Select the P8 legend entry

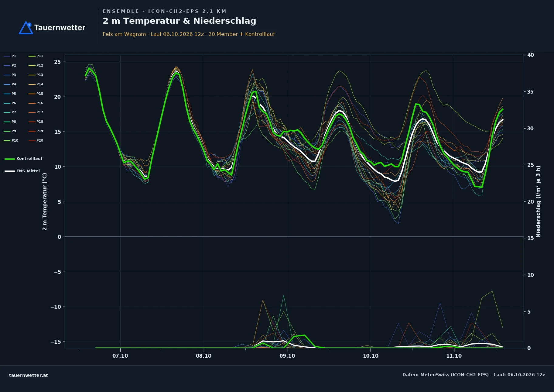click(x=10, y=122)
